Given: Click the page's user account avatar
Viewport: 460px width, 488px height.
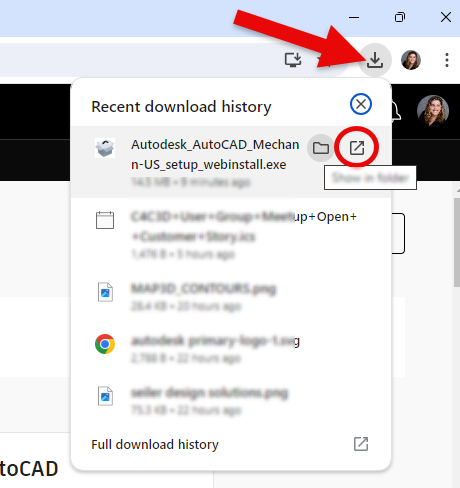Looking at the screenshot, I should [433, 111].
